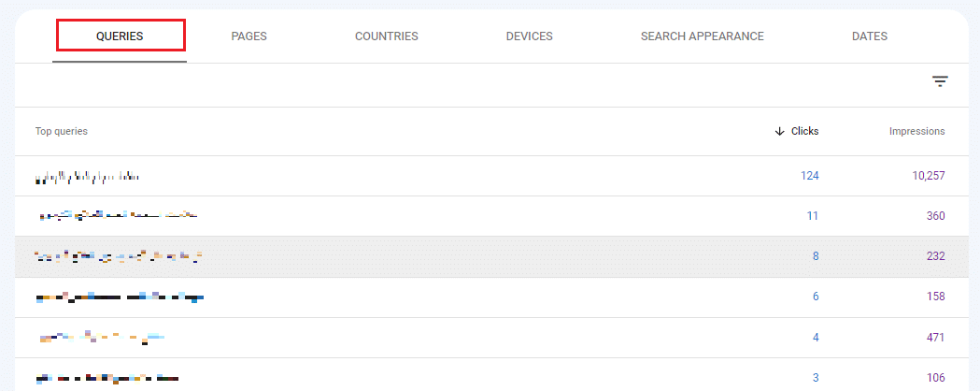Show the Search Appearance tab

(x=702, y=36)
